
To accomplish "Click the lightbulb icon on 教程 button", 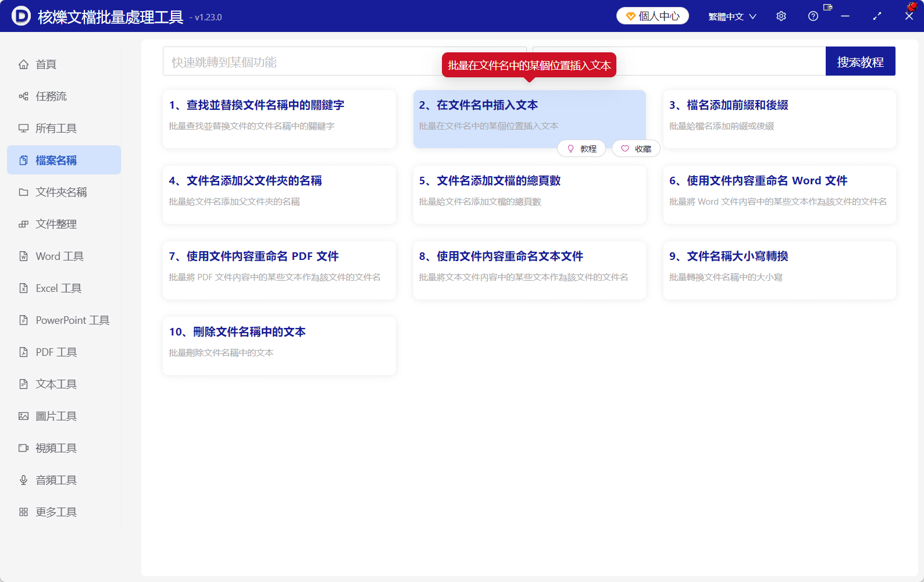I will click(x=570, y=149).
